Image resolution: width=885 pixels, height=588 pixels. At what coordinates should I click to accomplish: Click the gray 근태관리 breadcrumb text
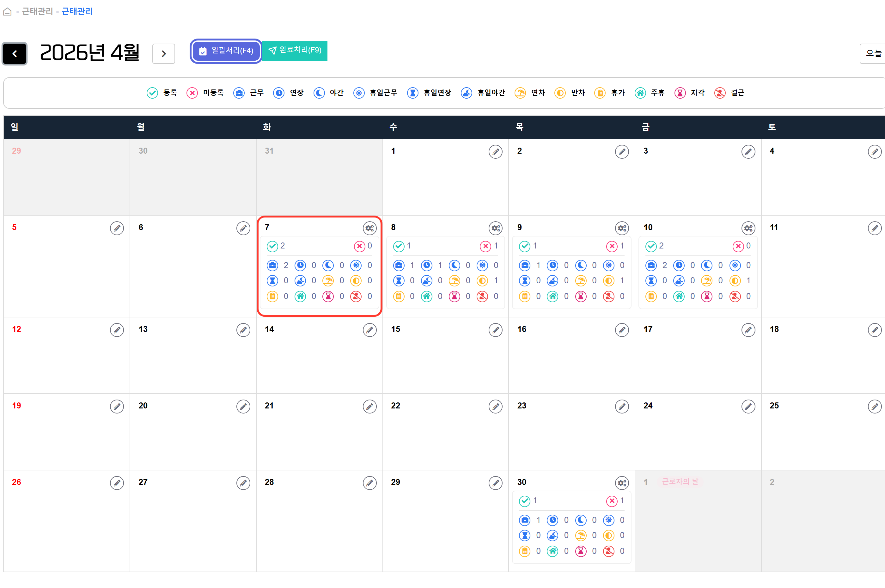pos(38,12)
